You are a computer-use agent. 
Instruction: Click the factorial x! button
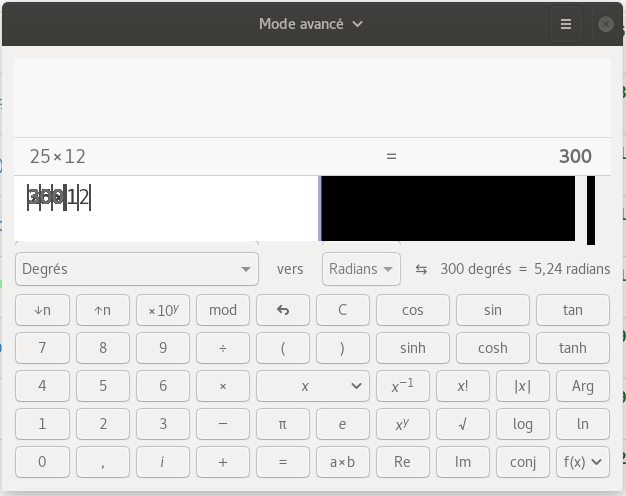463,386
